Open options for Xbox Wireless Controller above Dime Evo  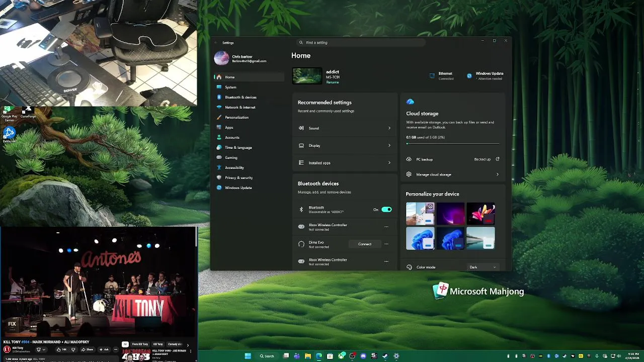[386, 227]
